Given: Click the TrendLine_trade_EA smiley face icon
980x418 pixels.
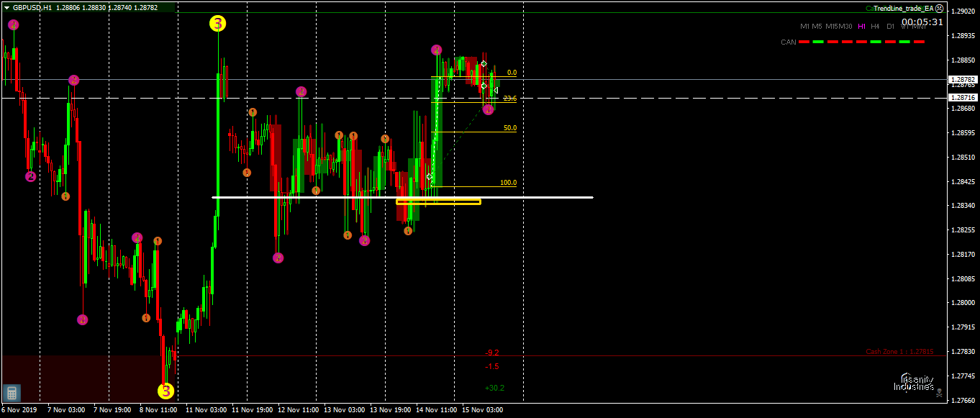Looking at the screenshot, I should [x=940, y=9].
